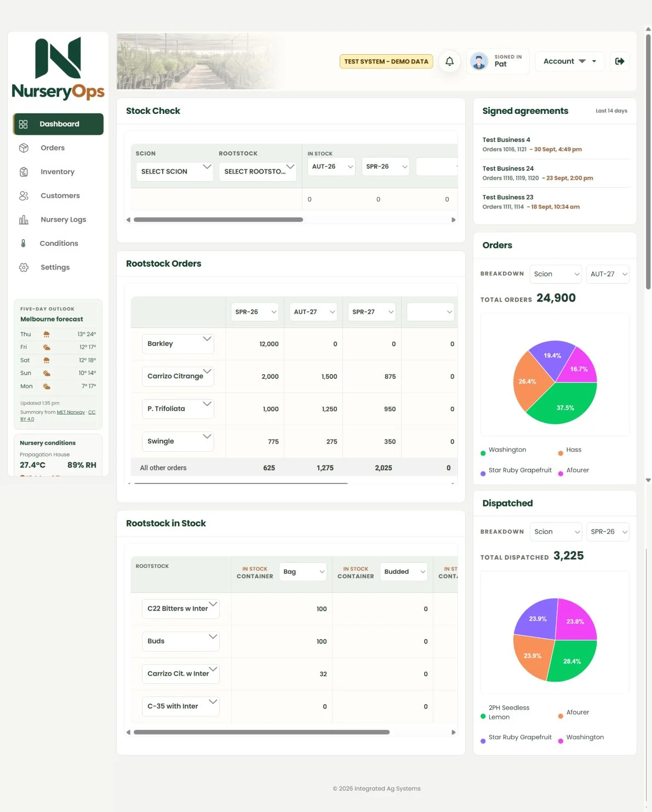Open the Test Business 4 agreement
The image size is (652, 812).
555,145
